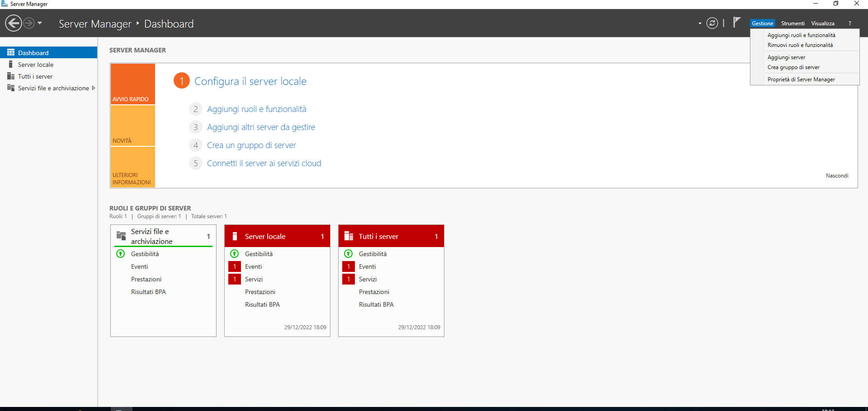The height and width of the screenshot is (411, 868).
Task: Open the Gestione menu
Action: [x=763, y=23]
